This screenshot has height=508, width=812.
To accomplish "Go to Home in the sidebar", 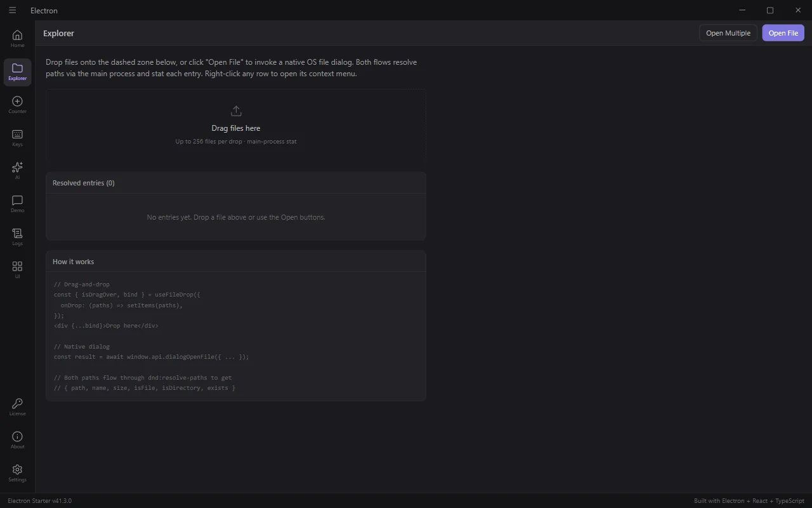I will 17,38.
